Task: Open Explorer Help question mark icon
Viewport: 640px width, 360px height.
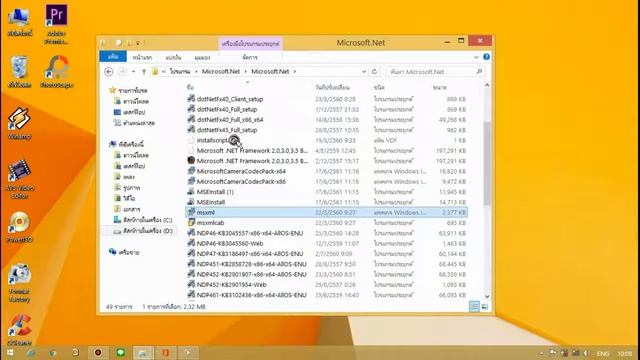Action: [486, 57]
